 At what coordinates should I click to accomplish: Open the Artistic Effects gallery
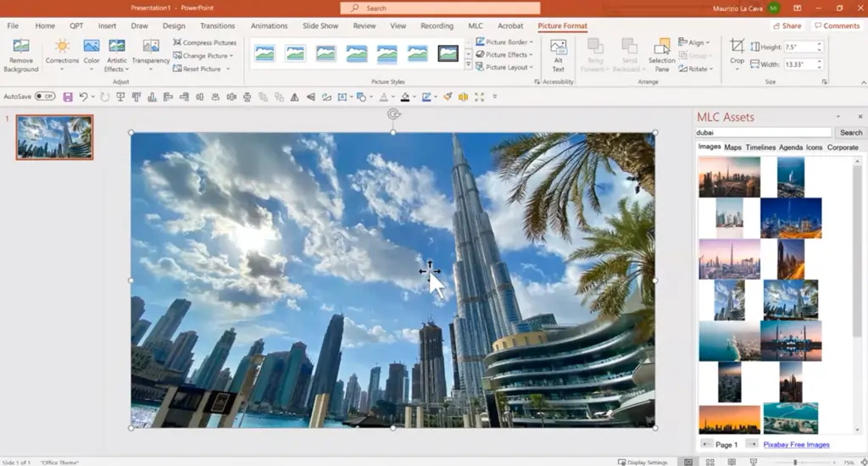pos(116,54)
